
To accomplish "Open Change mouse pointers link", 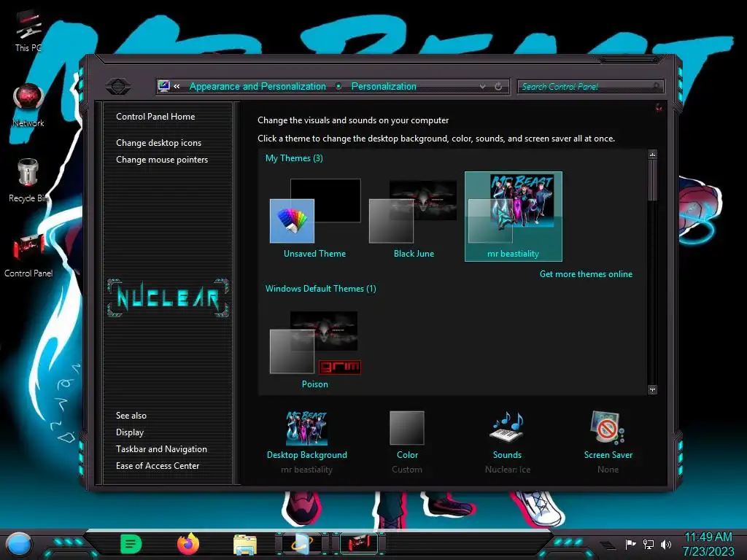I will pos(162,160).
